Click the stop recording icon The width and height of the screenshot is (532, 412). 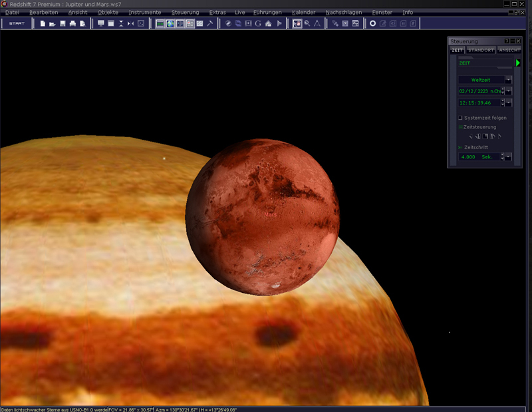click(x=413, y=23)
